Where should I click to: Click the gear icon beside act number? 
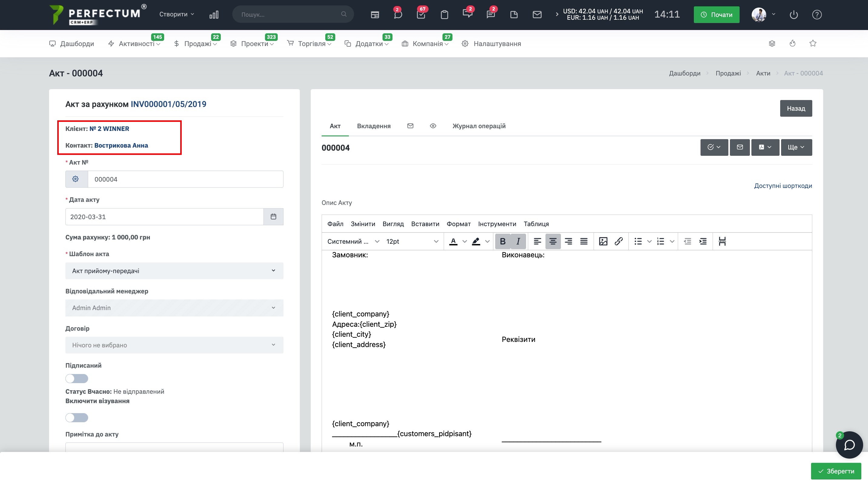[x=75, y=179]
